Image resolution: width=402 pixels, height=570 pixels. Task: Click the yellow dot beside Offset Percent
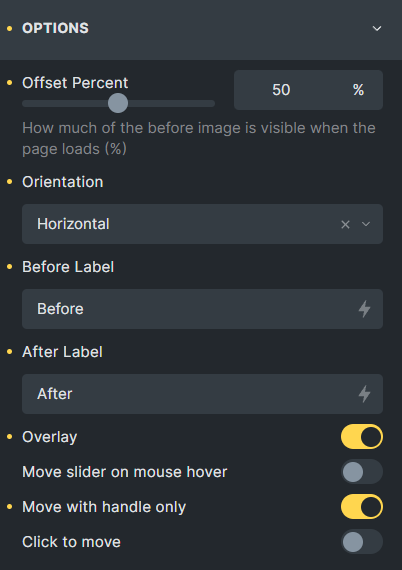click(x=10, y=83)
